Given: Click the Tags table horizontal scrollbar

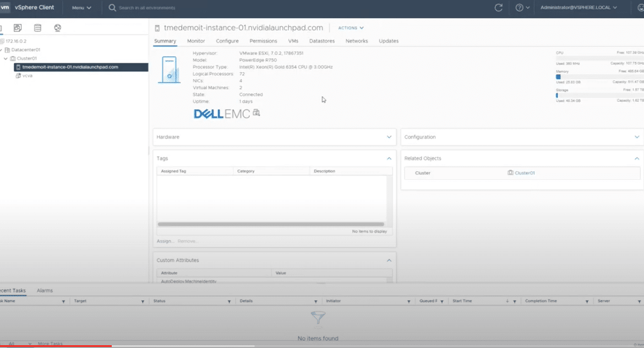Looking at the screenshot, I should pyautogui.click(x=271, y=224).
